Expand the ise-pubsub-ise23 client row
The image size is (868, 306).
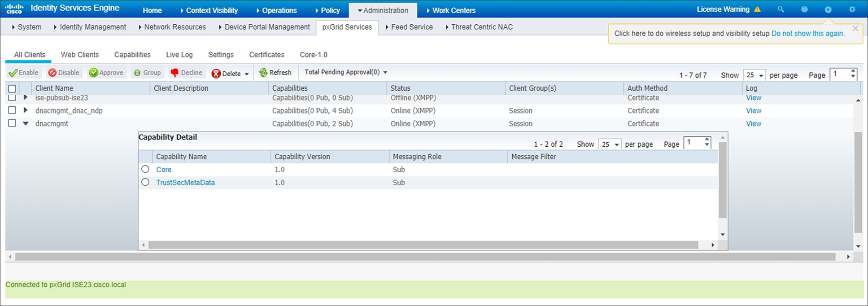pos(26,97)
